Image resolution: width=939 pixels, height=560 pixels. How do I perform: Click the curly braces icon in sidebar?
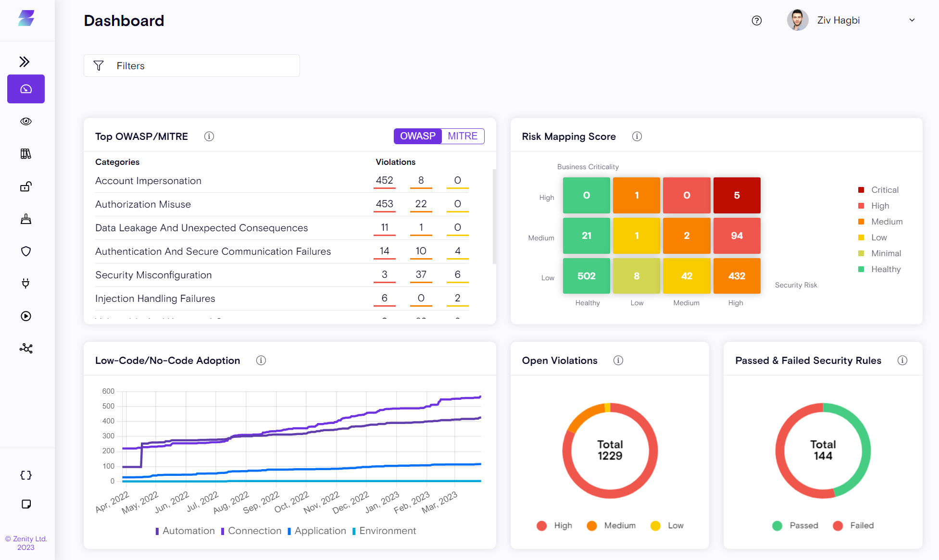26,475
